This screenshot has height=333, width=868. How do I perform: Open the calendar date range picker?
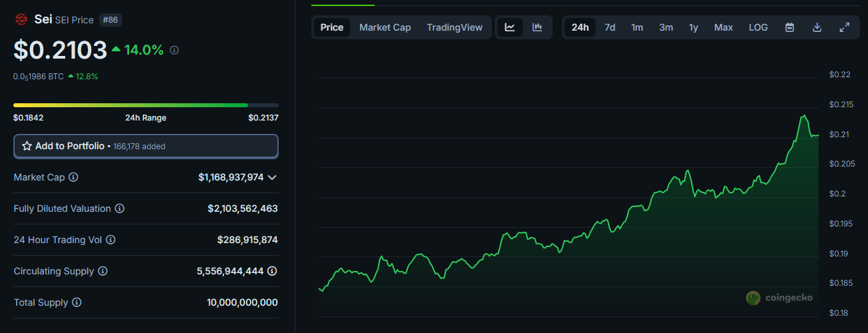coord(789,27)
